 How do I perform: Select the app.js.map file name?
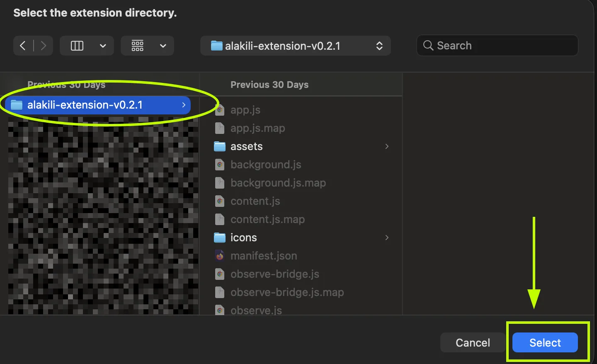click(258, 128)
